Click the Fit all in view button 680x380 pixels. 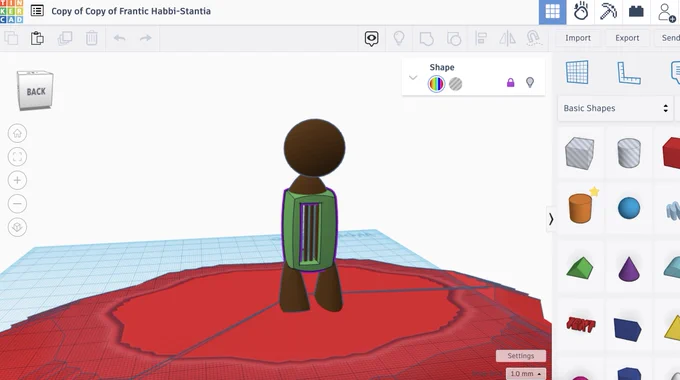pyautogui.click(x=17, y=157)
